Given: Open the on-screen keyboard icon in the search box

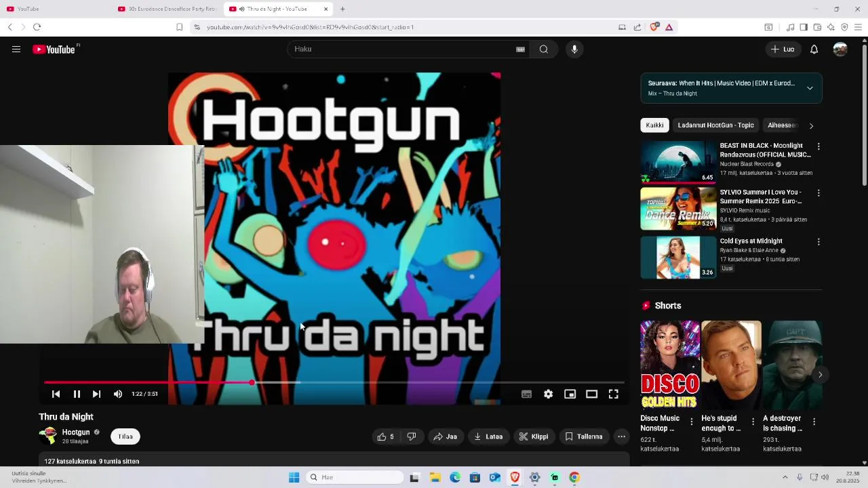Looking at the screenshot, I should coord(520,49).
